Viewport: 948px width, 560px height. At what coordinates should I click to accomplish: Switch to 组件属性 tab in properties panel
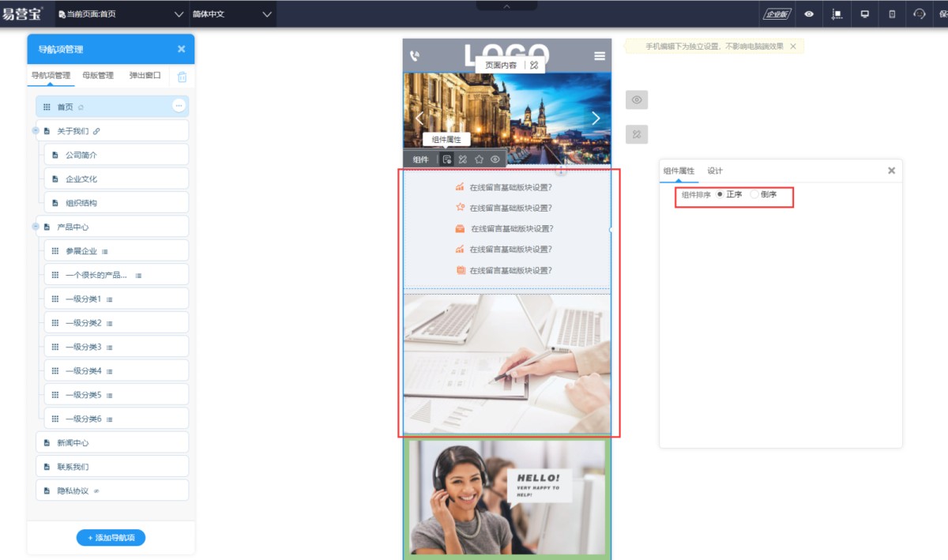(x=679, y=171)
